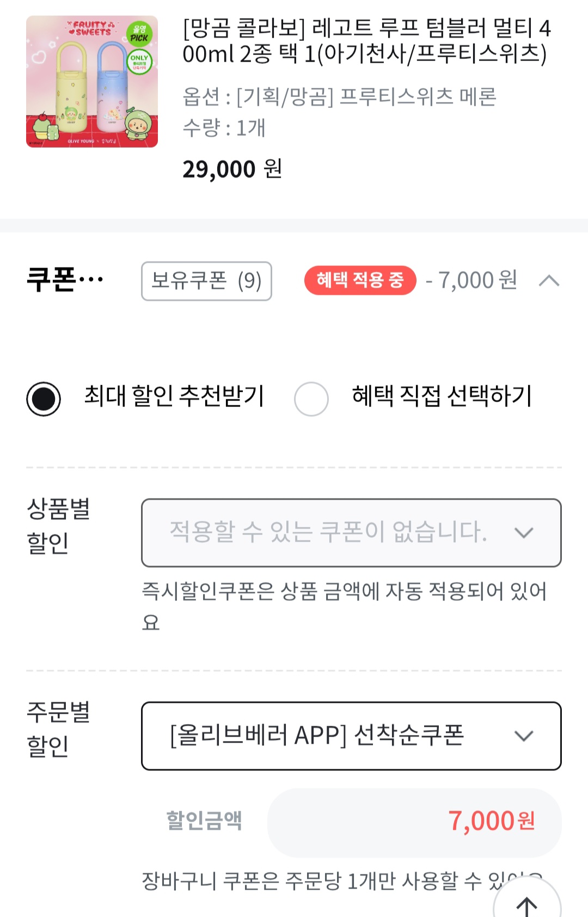Click the 쿠폰 section heading

[x=64, y=280]
